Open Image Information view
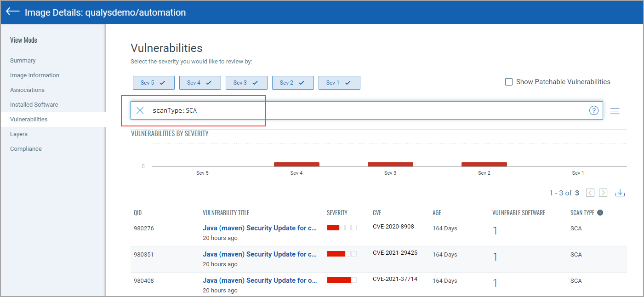This screenshot has height=297, width=644. pos(34,75)
